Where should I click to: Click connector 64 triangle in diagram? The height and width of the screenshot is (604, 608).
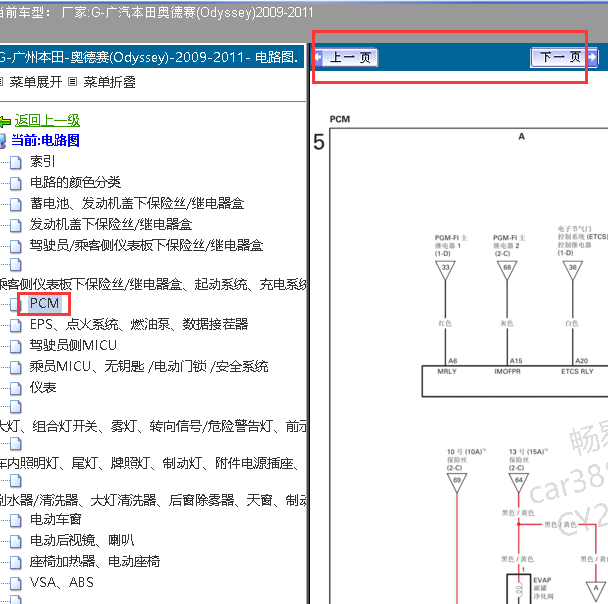point(518,483)
